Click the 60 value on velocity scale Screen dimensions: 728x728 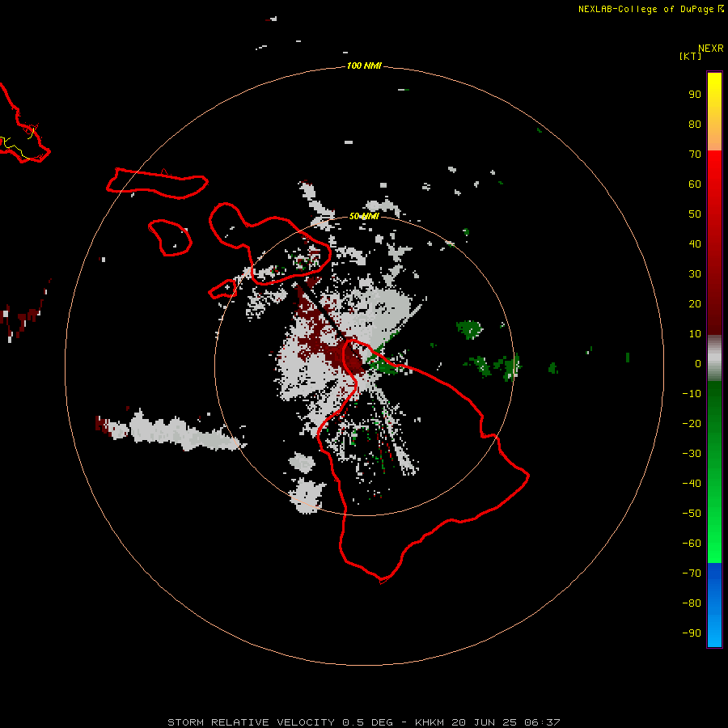point(695,184)
